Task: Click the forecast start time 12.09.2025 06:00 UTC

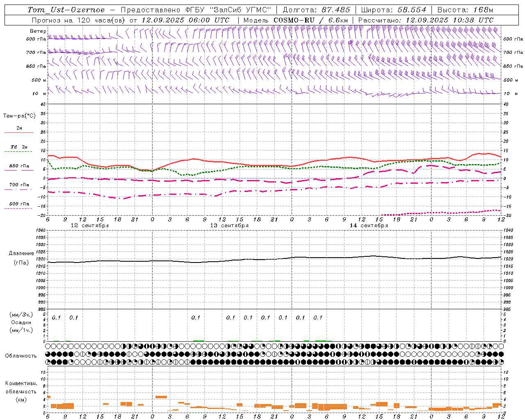Action: pos(185,20)
